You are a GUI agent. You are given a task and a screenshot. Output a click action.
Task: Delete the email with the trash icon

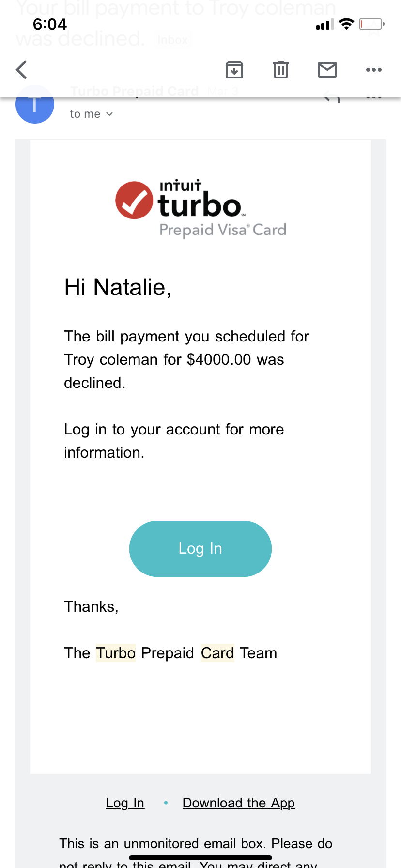click(281, 70)
